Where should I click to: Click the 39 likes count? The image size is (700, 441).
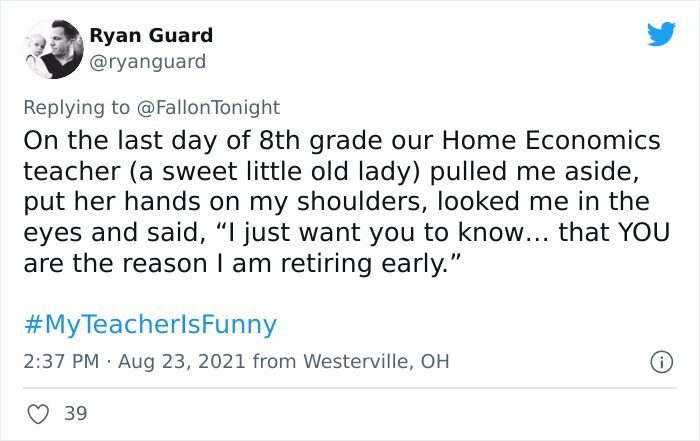pos(75,413)
